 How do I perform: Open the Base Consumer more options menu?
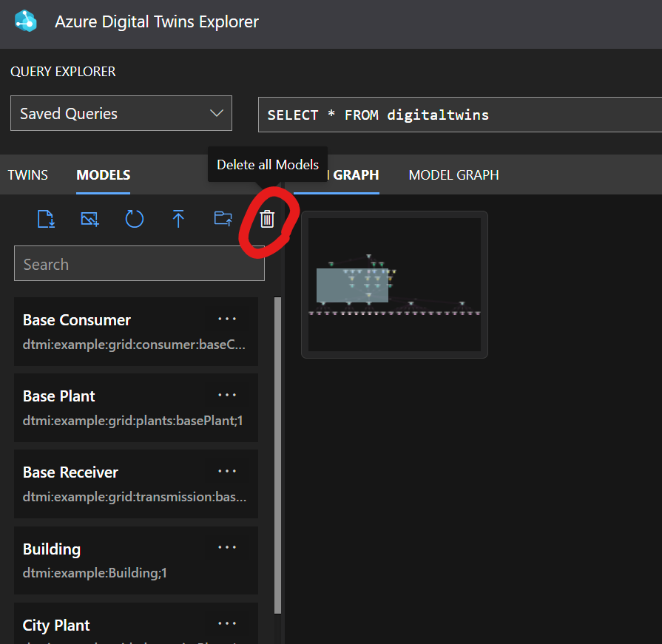227,319
